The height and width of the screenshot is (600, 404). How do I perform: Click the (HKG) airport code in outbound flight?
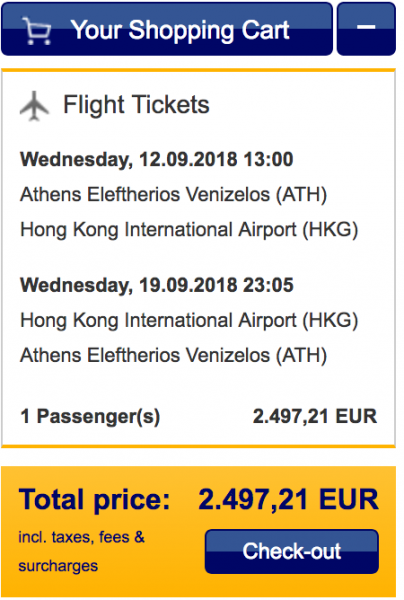tap(330, 230)
